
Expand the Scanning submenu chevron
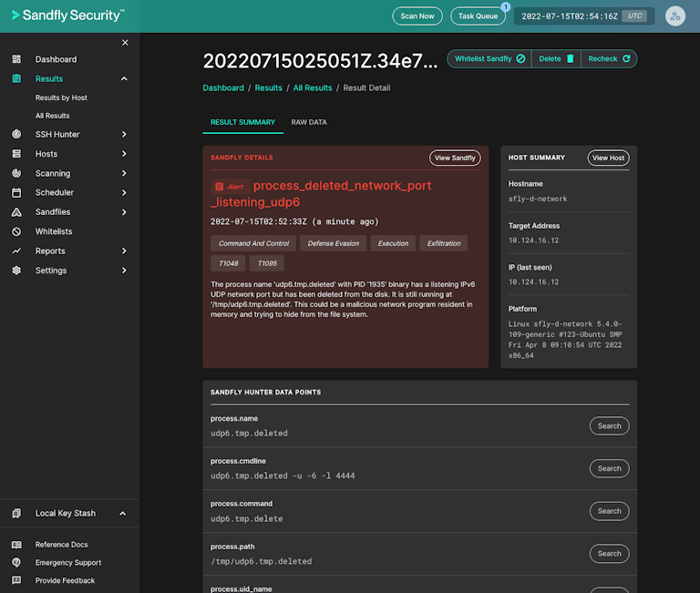point(124,173)
